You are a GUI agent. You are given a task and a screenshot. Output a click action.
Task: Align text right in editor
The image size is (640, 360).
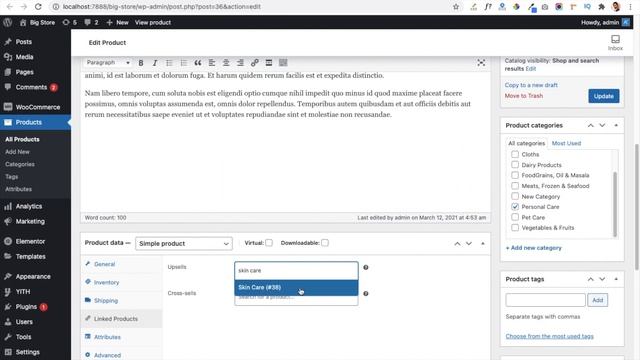240,63
